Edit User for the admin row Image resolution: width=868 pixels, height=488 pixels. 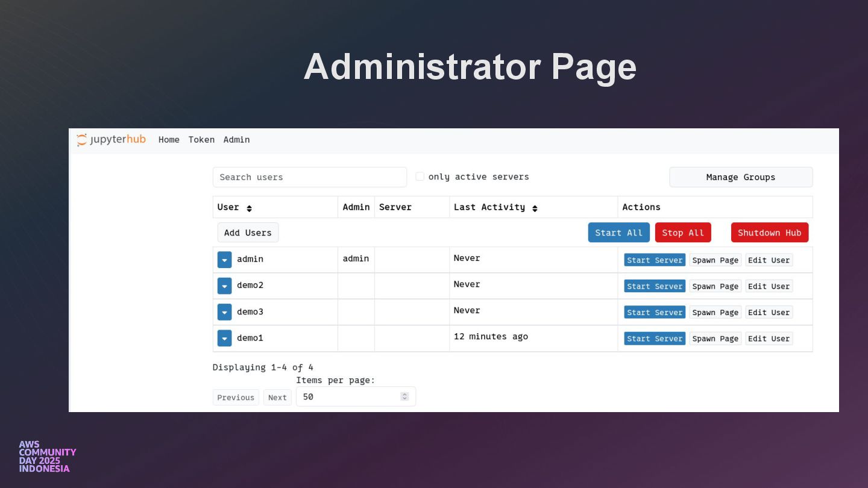(x=769, y=260)
